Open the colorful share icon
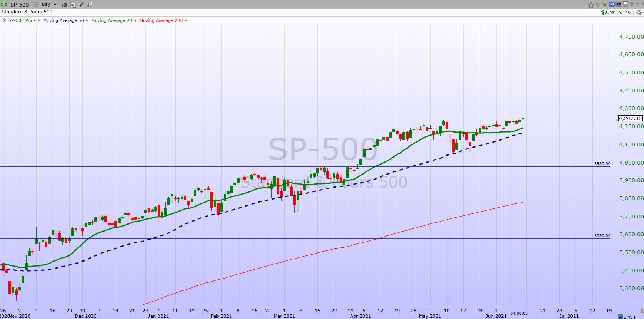Screen dimensions: 644x319 (639, 13)
